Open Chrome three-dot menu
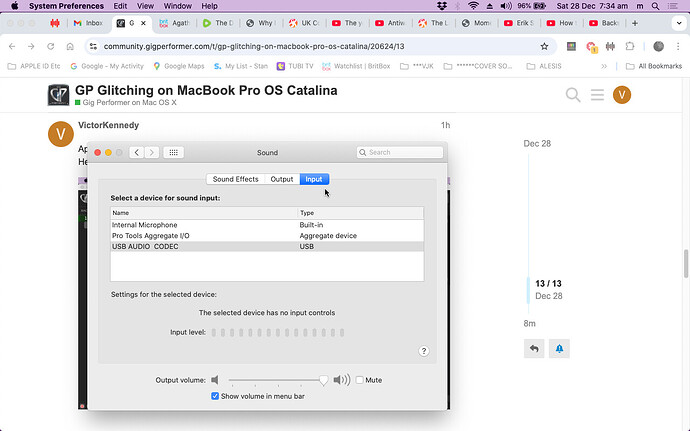Image resolution: width=690 pixels, height=431 pixels. (678, 46)
